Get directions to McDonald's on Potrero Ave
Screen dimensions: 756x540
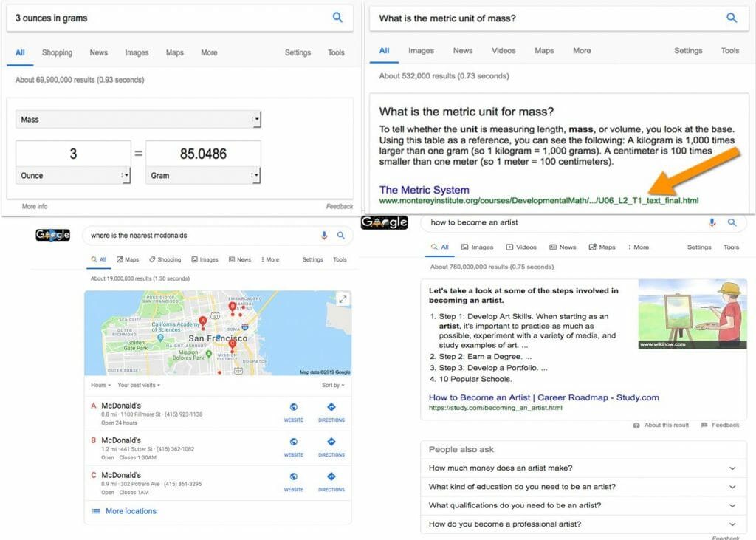click(331, 481)
